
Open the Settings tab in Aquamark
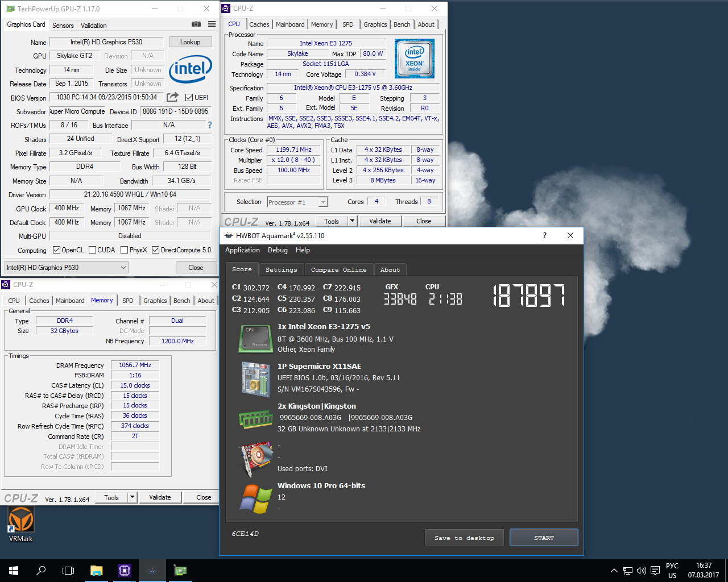282,269
